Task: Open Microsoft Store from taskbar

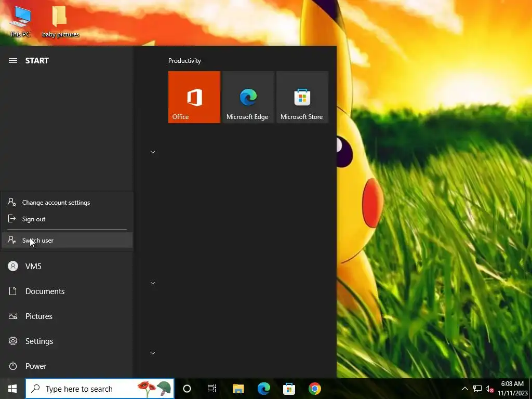Action: [x=289, y=389]
